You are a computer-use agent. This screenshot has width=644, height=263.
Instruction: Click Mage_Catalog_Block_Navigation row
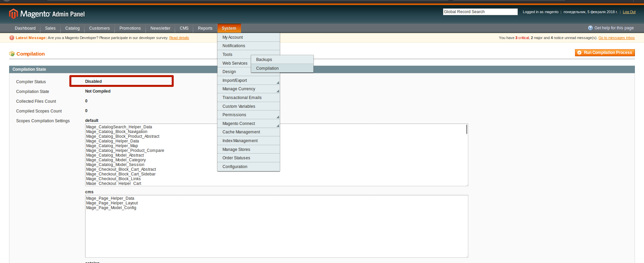(117, 132)
